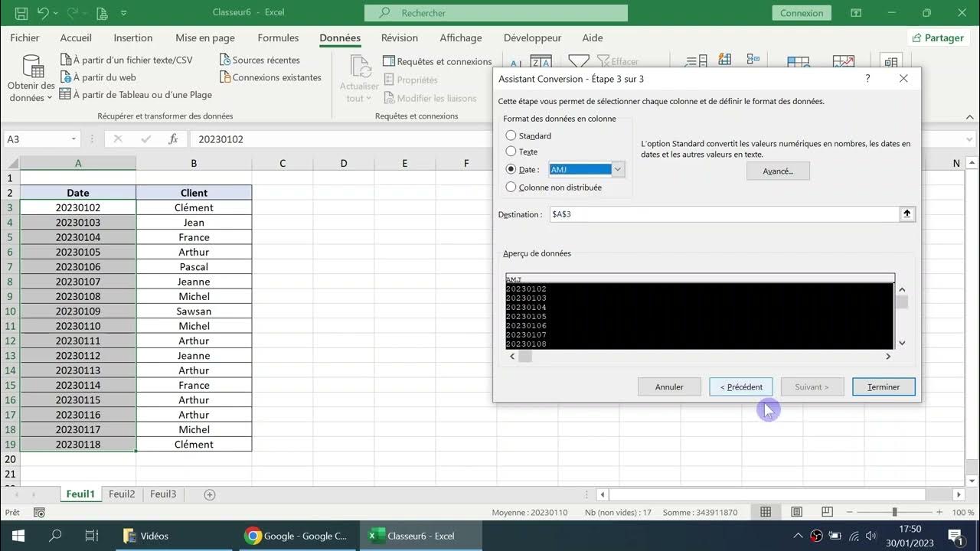This screenshot has width=980, height=551.
Task: Click À partir du web icon
Action: 66,77
